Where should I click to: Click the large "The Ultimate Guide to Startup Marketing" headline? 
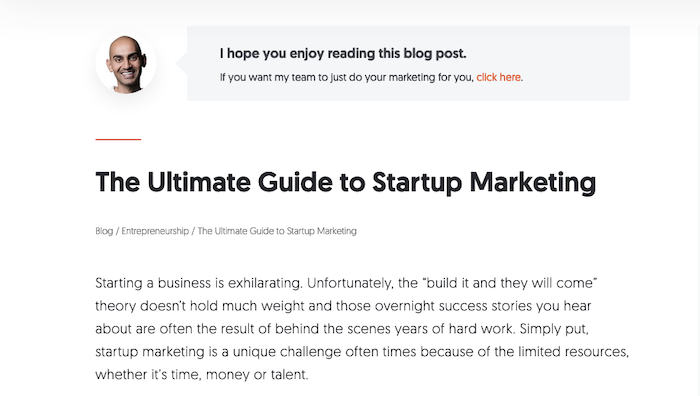(x=346, y=182)
